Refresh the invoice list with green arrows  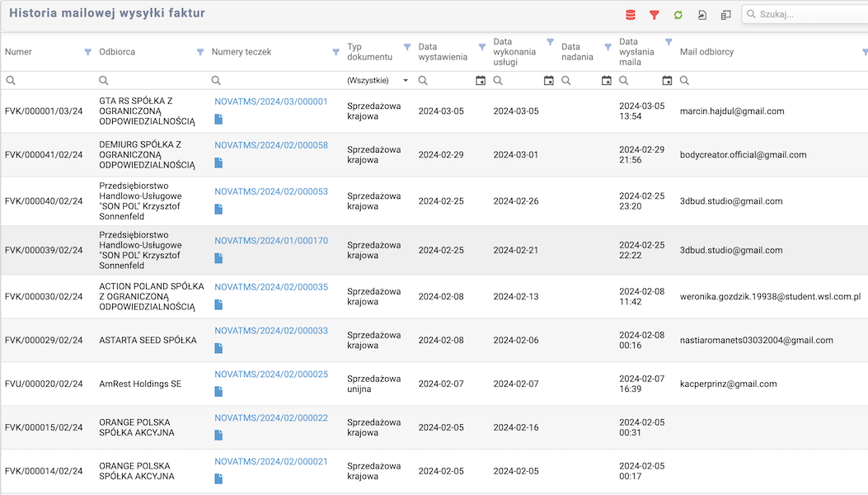678,15
